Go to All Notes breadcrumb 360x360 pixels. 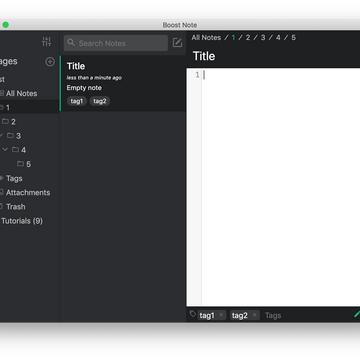[x=206, y=38]
